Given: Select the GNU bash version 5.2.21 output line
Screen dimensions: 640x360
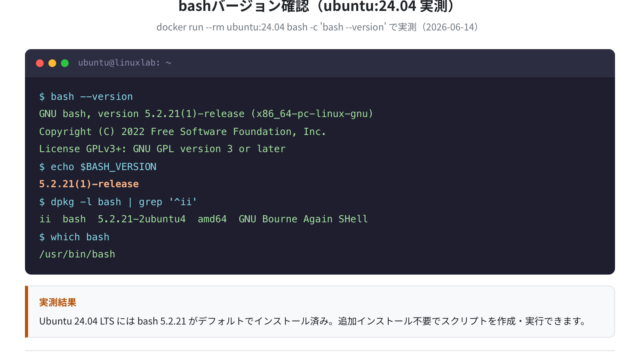Looking at the screenshot, I should coord(206,114).
